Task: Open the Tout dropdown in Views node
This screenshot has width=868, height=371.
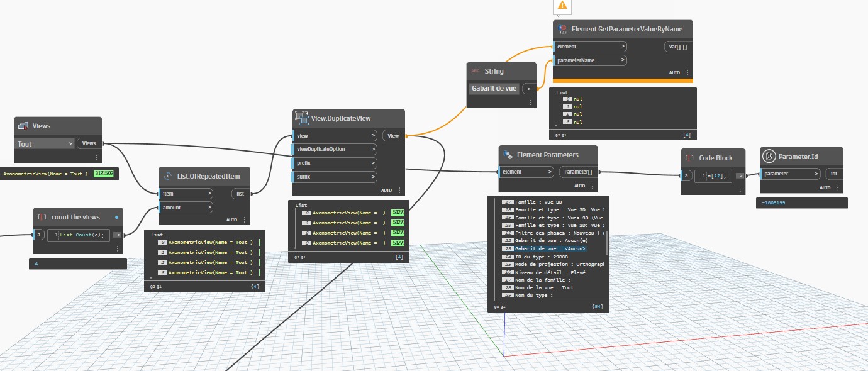Action: (44, 143)
